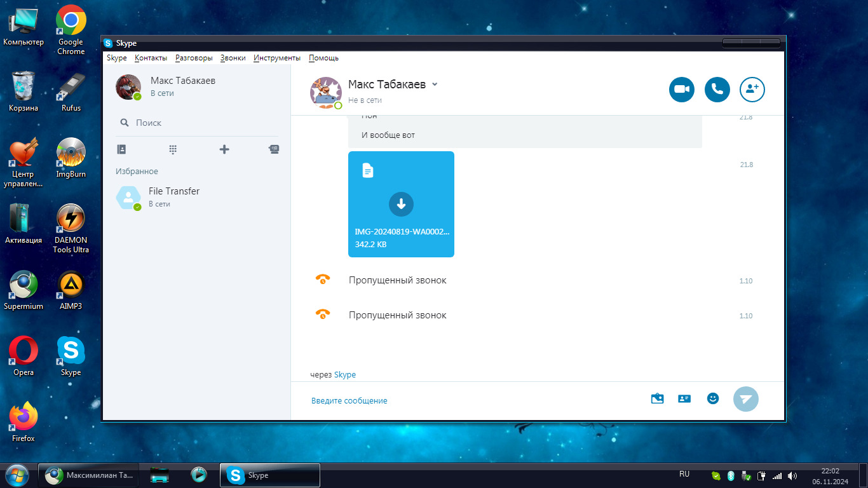Open the bots icon in Skype sidebar
The height and width of the screenshot is (488, 868).
274,149
